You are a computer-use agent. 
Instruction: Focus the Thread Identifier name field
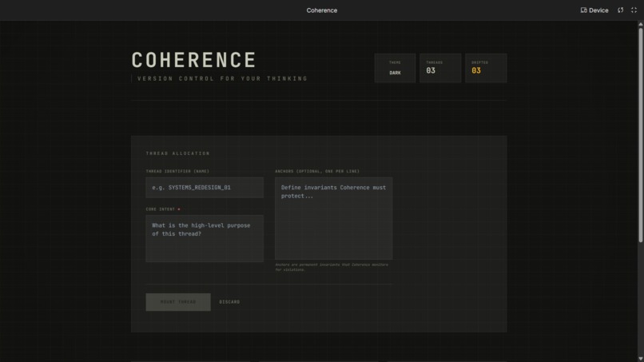[x=205, y=187]
